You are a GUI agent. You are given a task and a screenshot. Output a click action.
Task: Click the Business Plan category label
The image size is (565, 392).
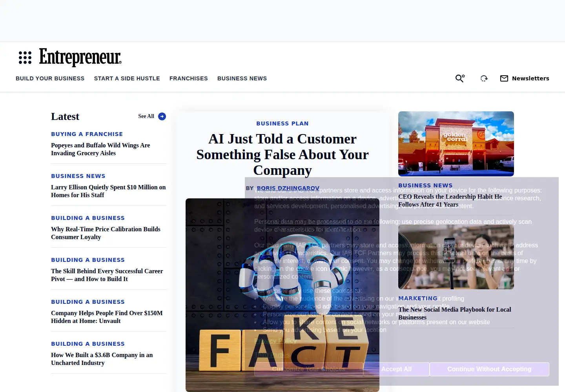coord(282,123)
